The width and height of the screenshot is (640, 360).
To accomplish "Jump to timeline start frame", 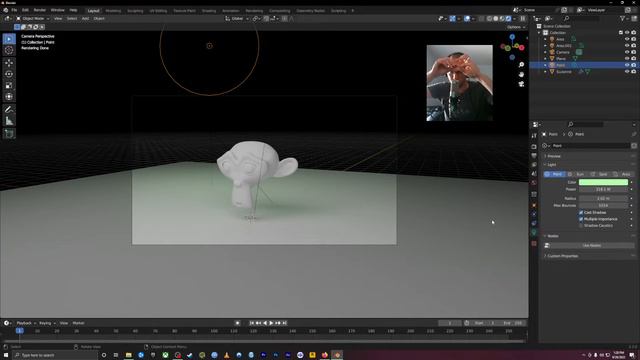I will click(252, 323).
